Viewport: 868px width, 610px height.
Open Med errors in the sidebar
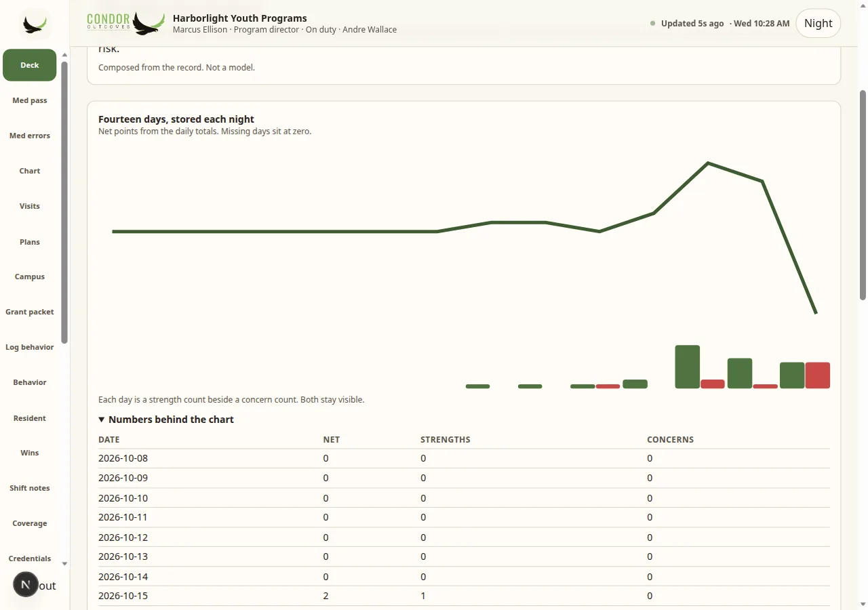point(30,136)
